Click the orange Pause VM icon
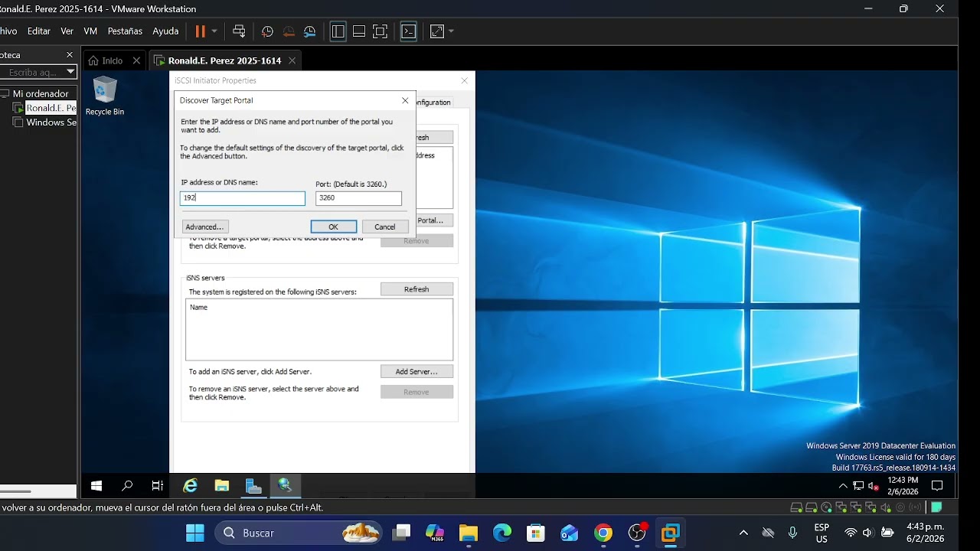This screenshot has height=551, width=980. point(200,31)
